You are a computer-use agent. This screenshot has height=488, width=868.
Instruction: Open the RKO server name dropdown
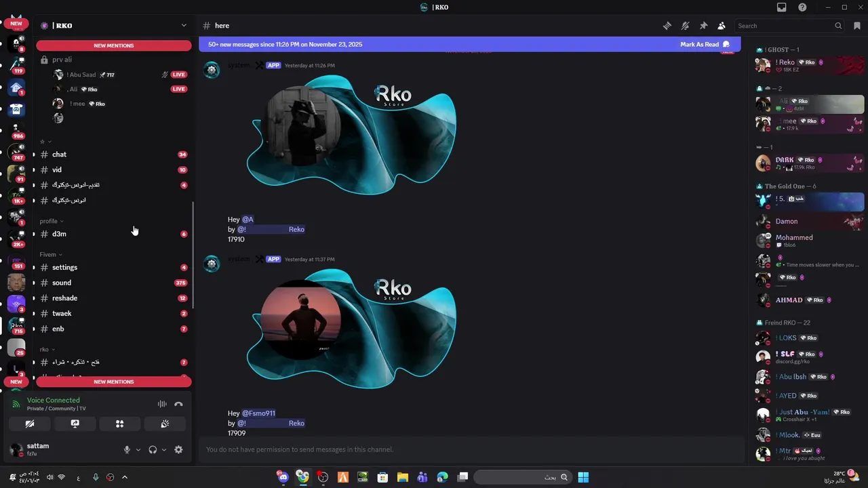(x=114, y=26)
